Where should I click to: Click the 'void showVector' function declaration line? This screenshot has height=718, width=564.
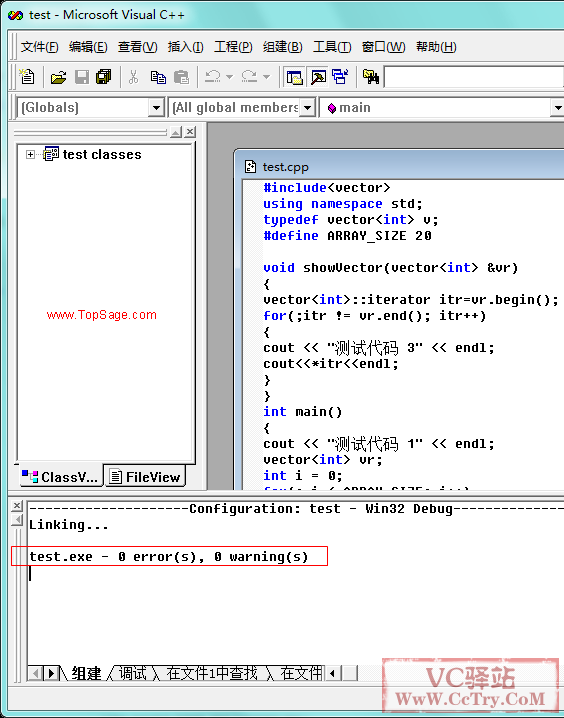click(x=390, y=268)
